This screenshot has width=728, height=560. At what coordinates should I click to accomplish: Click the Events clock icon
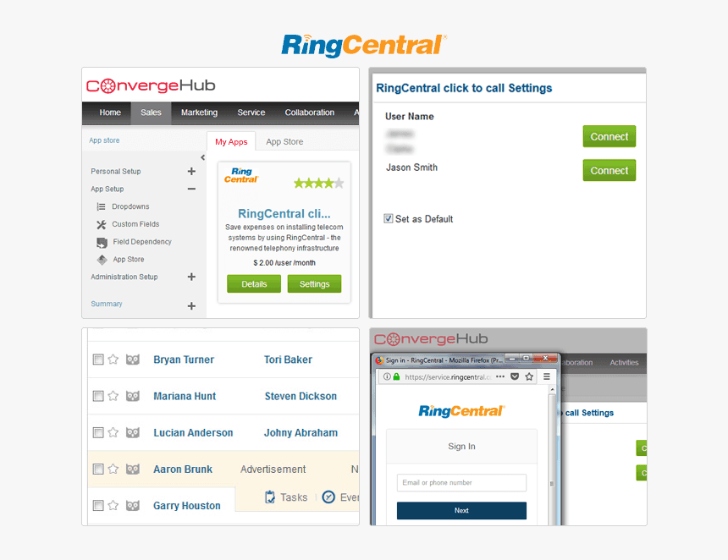(x=328, y=497)
